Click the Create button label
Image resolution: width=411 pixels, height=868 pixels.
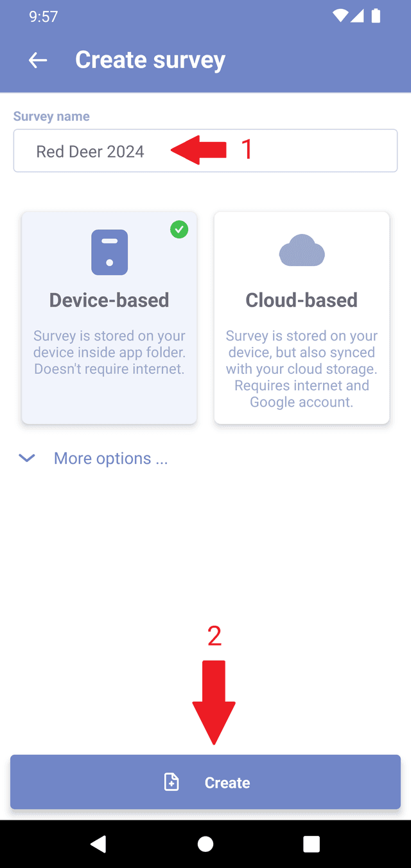pos(227,783)
